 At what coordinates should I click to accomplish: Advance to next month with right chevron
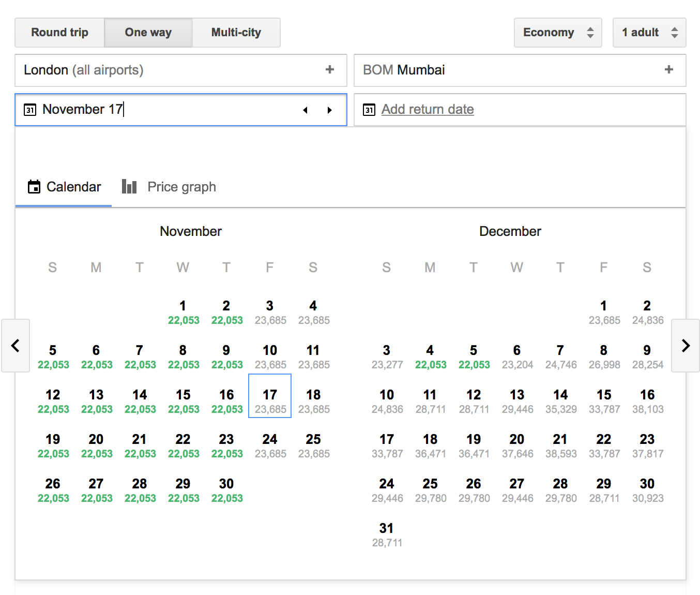[686, 346]
